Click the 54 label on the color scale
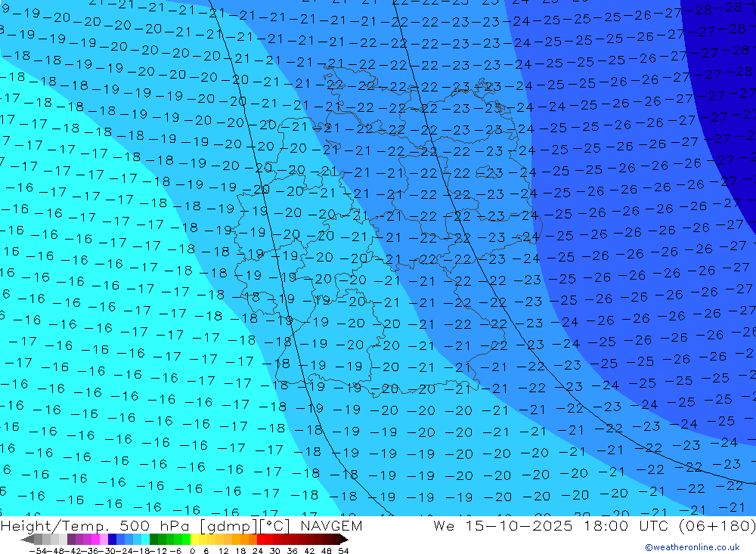756x554 pixels. (343, 551)
